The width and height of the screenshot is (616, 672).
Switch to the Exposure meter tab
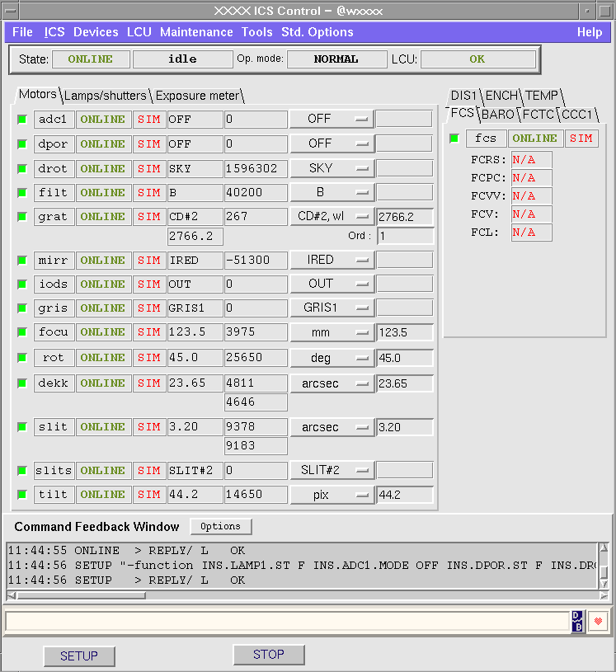click(197, 96)
